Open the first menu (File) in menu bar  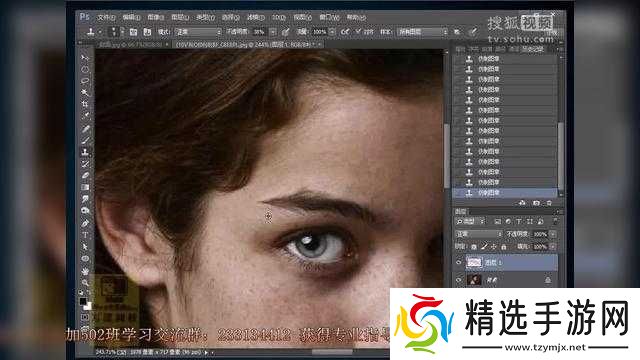(x=106, y=17)
